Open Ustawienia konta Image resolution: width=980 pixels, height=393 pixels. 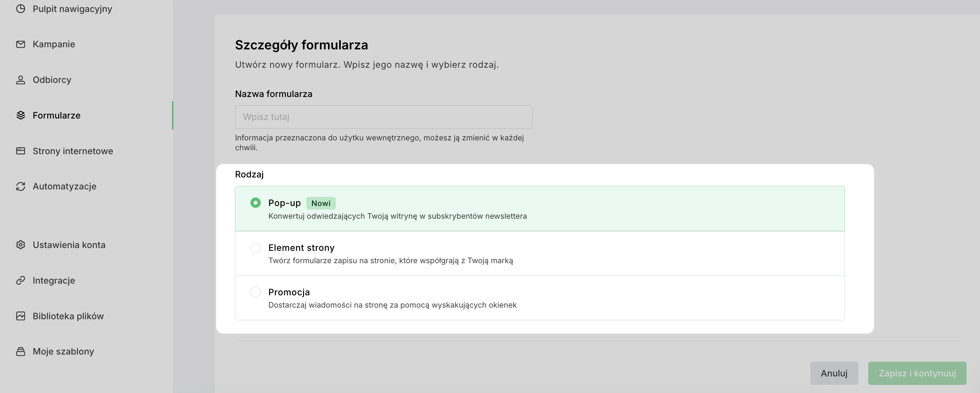coord(69,244)
